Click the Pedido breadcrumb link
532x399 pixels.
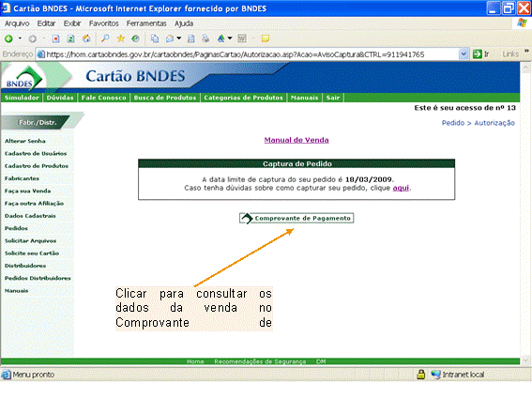[453, 123]
